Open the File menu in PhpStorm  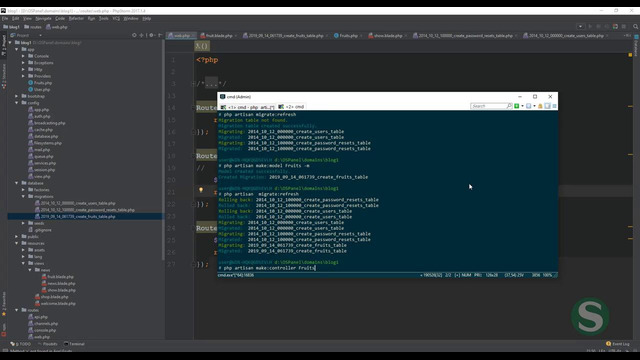(x=5, y=18)
